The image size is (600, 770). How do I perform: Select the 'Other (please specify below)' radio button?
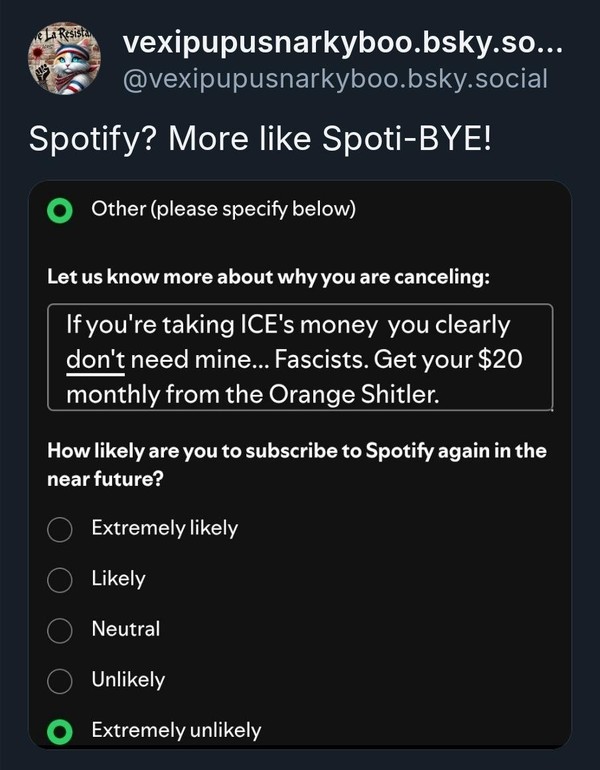[x=60, y=210]
